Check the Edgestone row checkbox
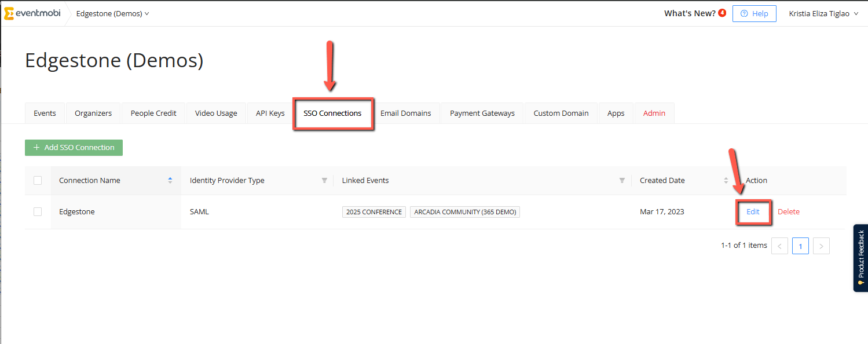Image resolution: width=868 pixels, height=344 pixels. pyautogui.click(x=38, y=212)
